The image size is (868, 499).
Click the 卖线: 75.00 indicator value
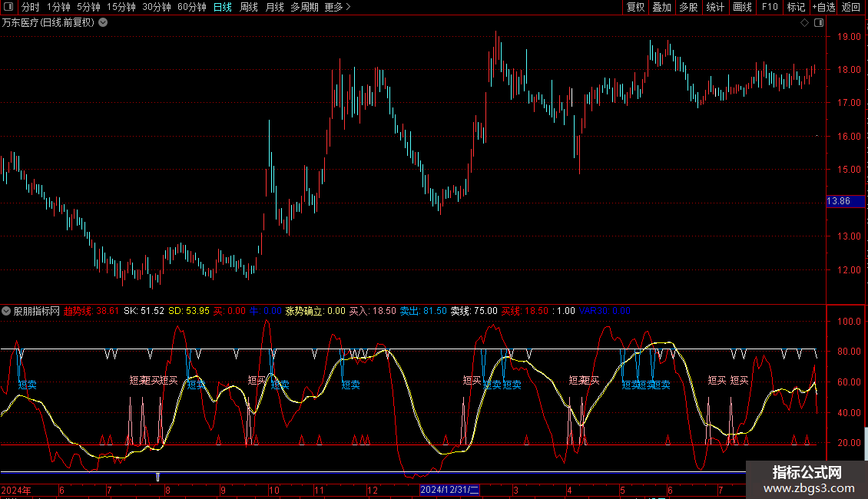coord(474,311)
